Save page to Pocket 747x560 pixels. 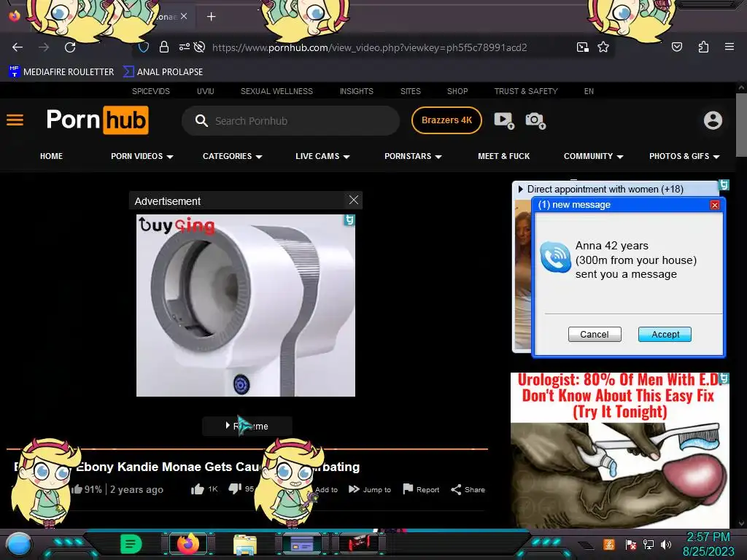tap(676, 47)
